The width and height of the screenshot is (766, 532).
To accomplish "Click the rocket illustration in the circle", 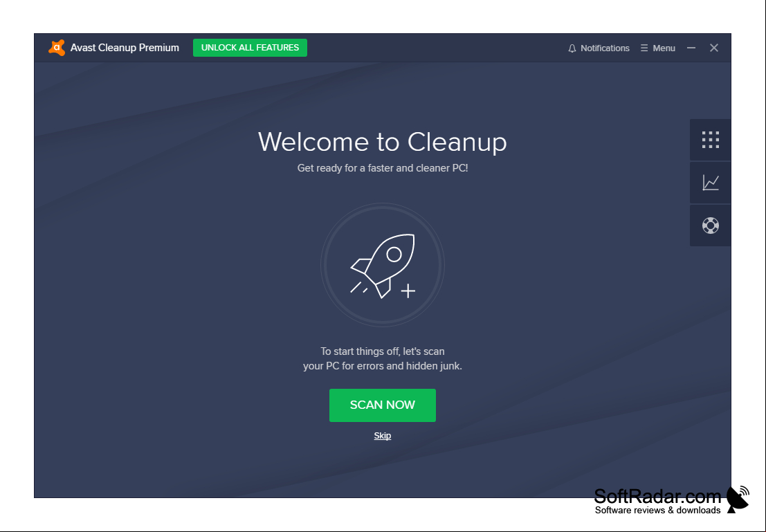I will 383,265.
